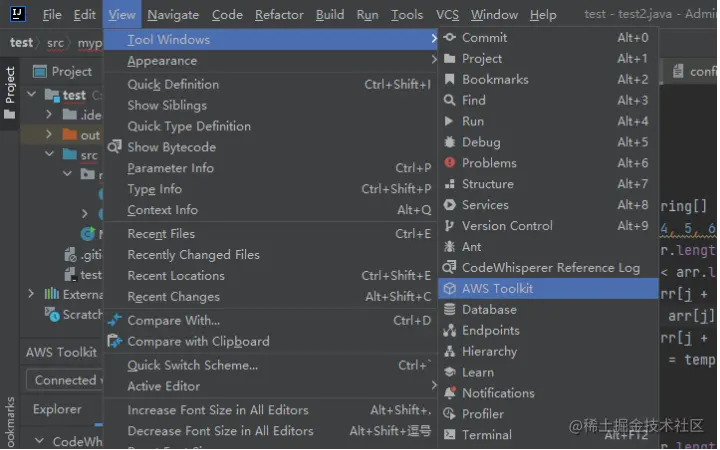The width and height of the screenshot is (720, 450).
Task: Click the red Problems alert icon
Action: (x=450, y=163)
